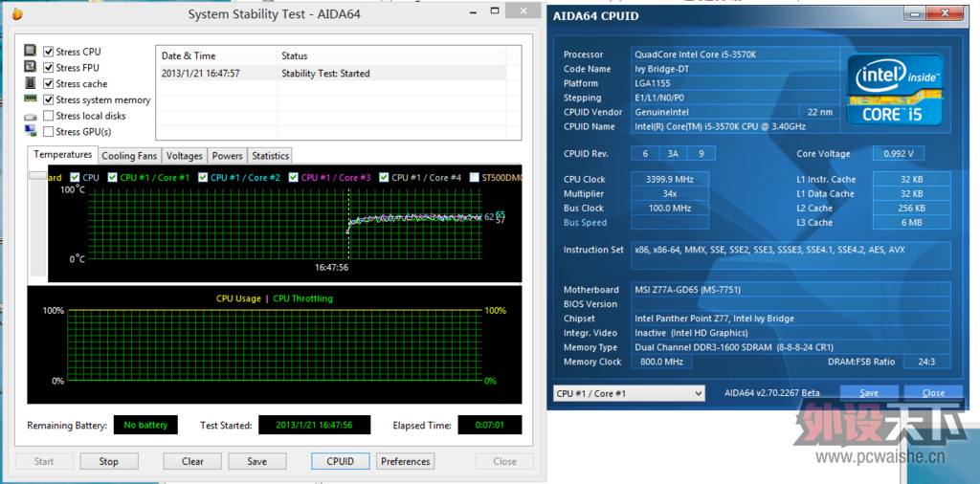Open the CPU #1 / Core #1 dropdown
980x484 pixels.
[629, 393]
